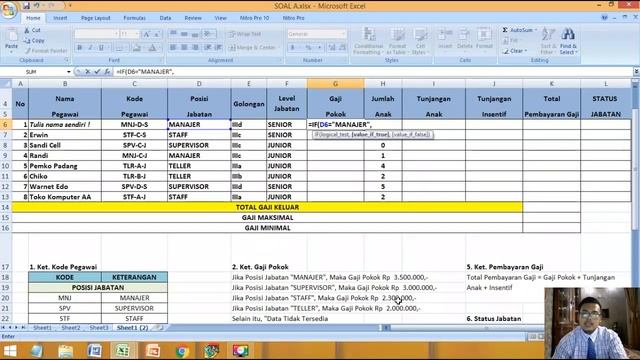Image resolution: width=640 pixels, height=360 pixels.
Task: Switch to the Data ribbon tab
Action: click(165, 18)
